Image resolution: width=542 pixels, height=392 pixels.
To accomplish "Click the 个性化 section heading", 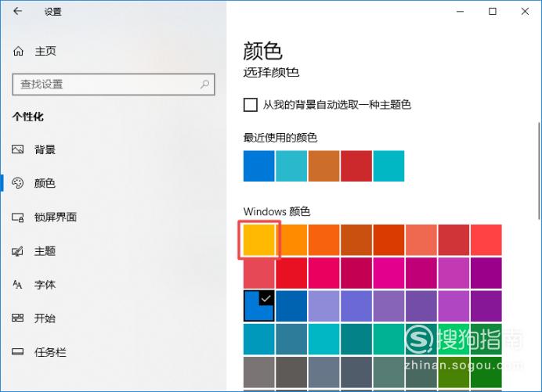I will pos(28,117).
